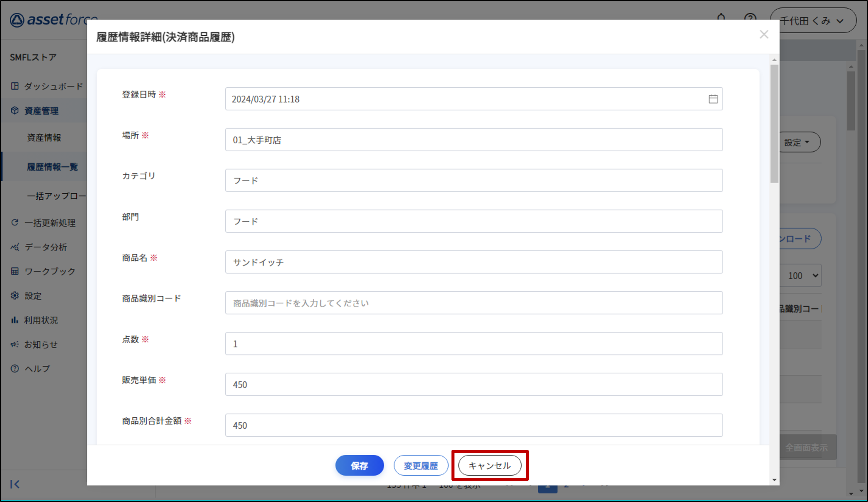Click the 商品識別コード input field
868x502 pixels.
473,303
